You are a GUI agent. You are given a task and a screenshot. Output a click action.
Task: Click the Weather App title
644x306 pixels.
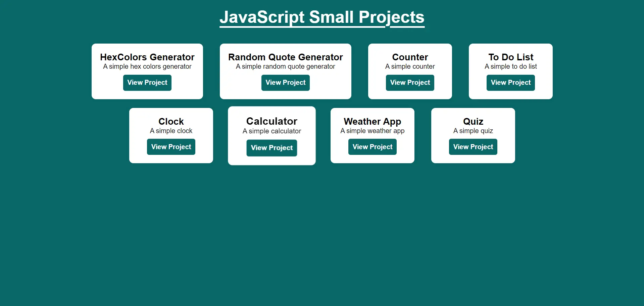coord(373,121)
